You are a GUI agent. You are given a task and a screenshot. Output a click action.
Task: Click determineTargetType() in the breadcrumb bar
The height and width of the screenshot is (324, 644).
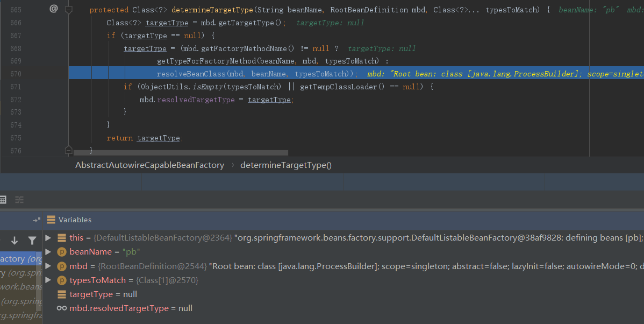coord(286,165)
